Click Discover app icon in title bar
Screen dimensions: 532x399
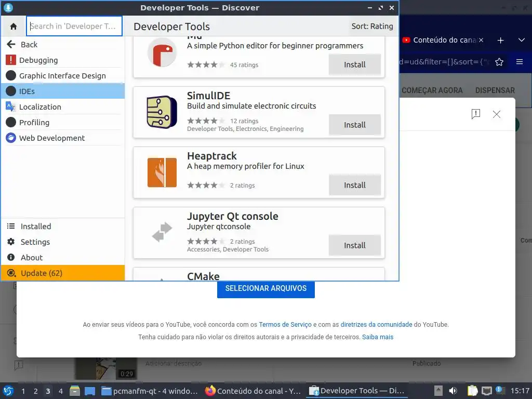click(x=8, y=7)
